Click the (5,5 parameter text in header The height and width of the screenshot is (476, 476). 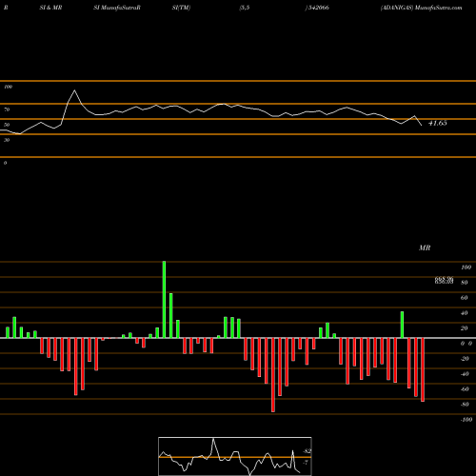[x=245, y=8]
